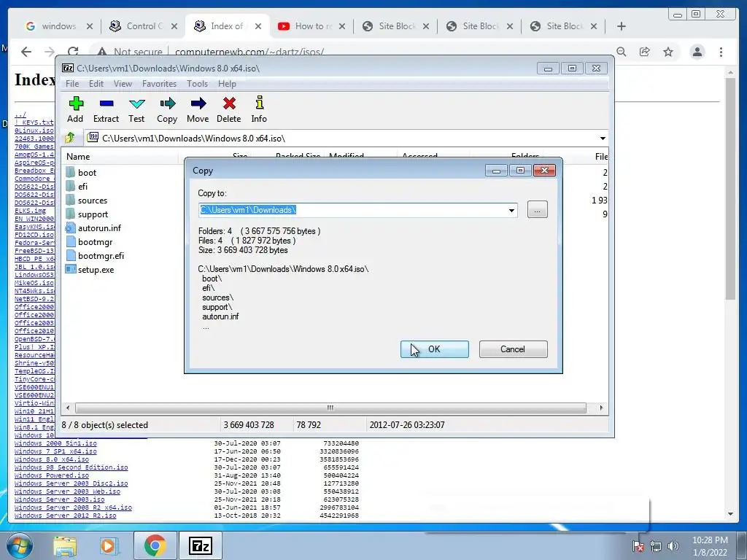The height and width of the screenshot is (560, 747).
Task: Bookmark this page with the star icon
Action: pyautogui.click(x=668, y=52)
